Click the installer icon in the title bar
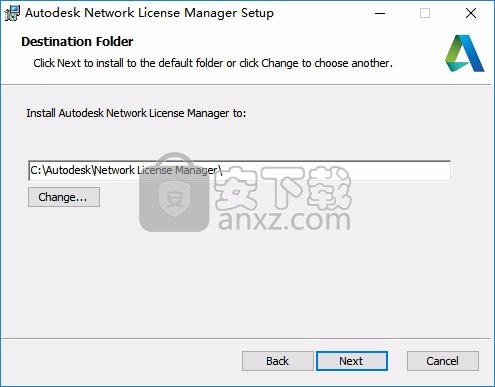This screenshot has height=387, width=495. pos(12,13)
